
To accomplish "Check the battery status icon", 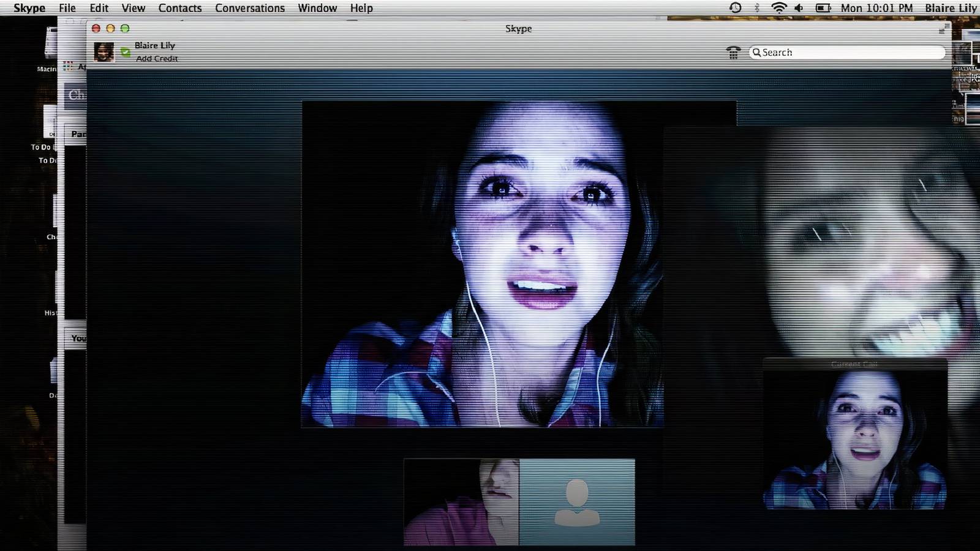I will tap(823, 8).
